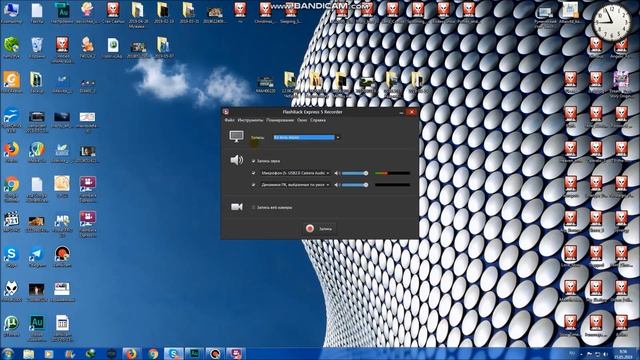Select the Google Chrome desktop shortcut
640x360 pixels.
(x=11, y=189)
